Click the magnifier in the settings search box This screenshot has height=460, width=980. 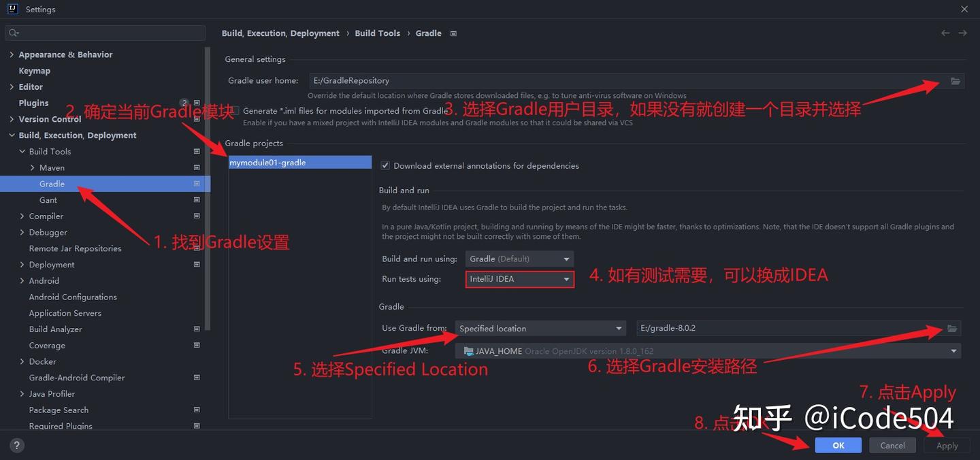pyautogui.click(x=12, y=33)
